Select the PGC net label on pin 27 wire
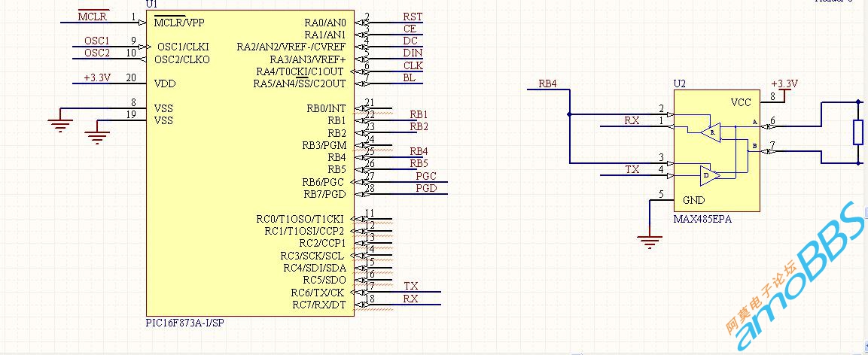This screenshot has height=355, width=868. 426,177
